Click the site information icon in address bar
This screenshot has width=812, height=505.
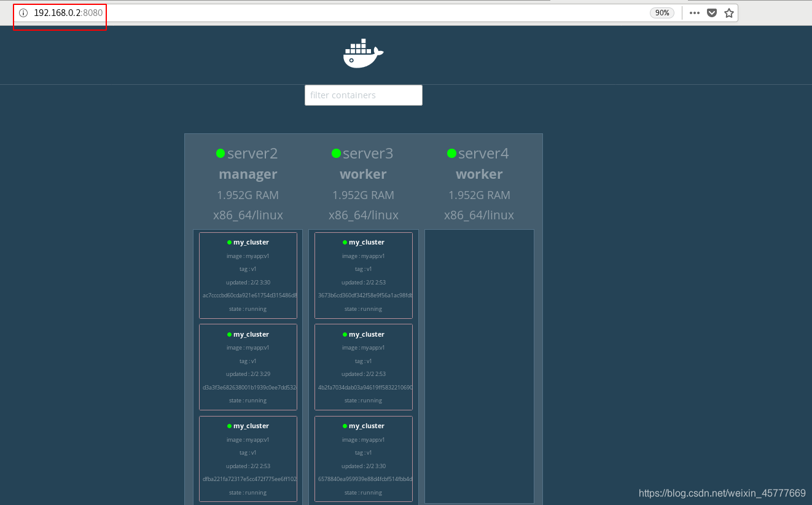click(x=23, y=13)
